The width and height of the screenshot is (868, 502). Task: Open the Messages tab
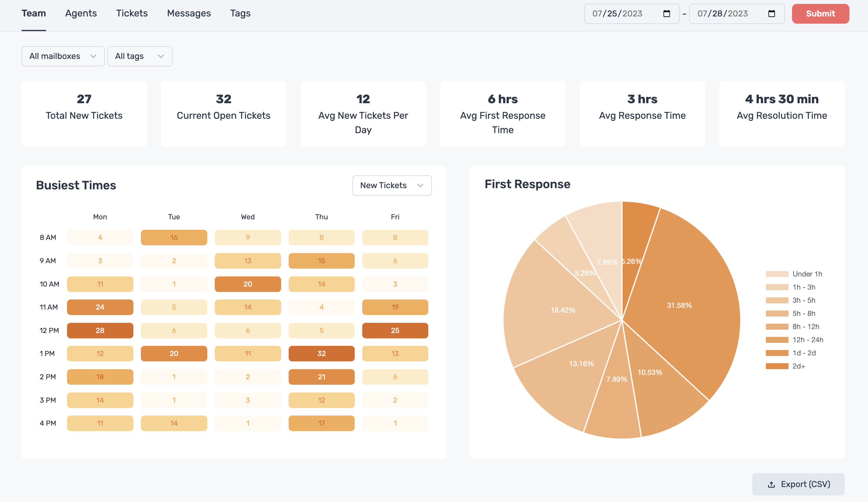click(x=189, y=13)
